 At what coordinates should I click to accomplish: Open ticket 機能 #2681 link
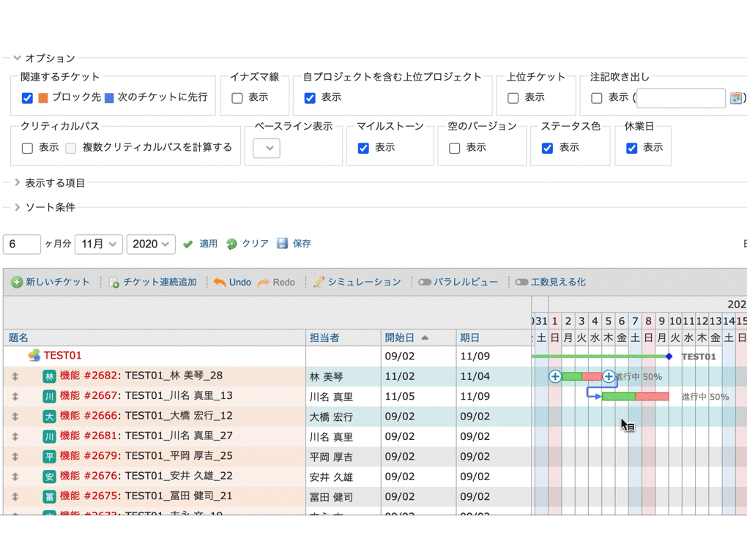(89, 436)
